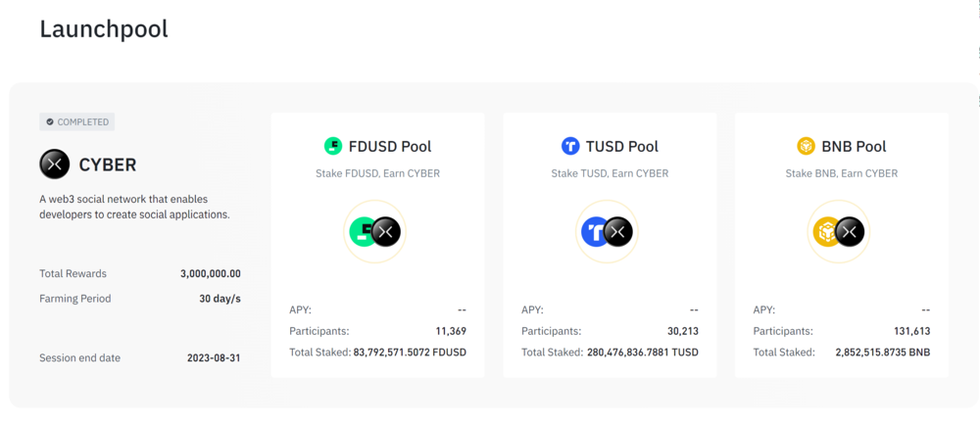Click the combined FDUSD-CYBER circular pool logo
980x425 pixels.
click(x=374, y=231)
